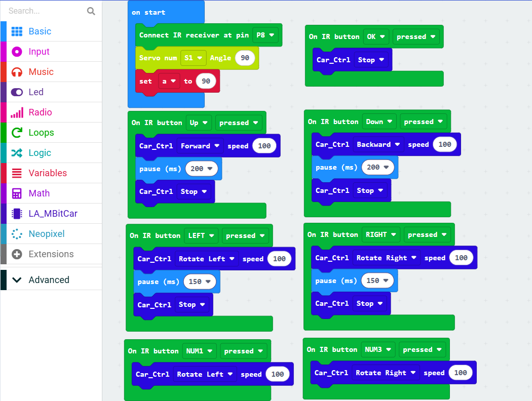Screen dimensions: 532x401
Task: Click the Math calculator icon
Action: tap(17, 193)
